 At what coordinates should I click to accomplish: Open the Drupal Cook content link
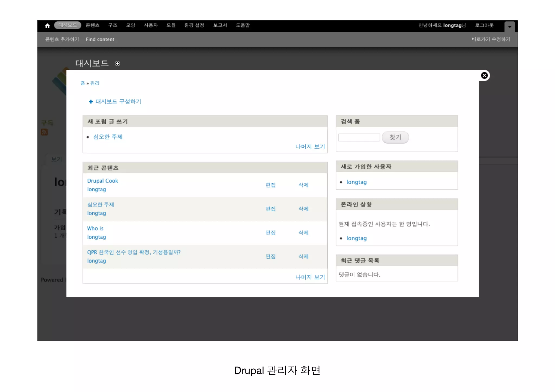point(102,181)
